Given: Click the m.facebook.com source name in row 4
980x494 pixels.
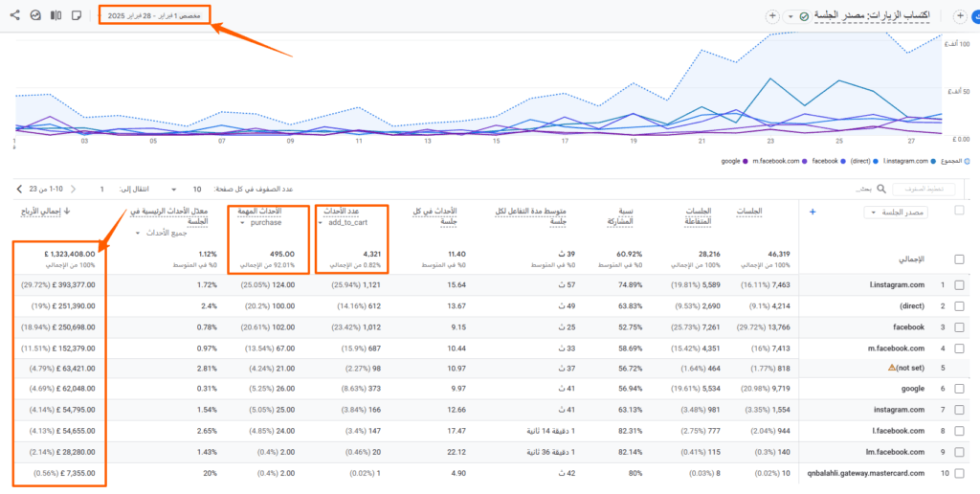Looking at the screenshot, I should tap(894, 348).
